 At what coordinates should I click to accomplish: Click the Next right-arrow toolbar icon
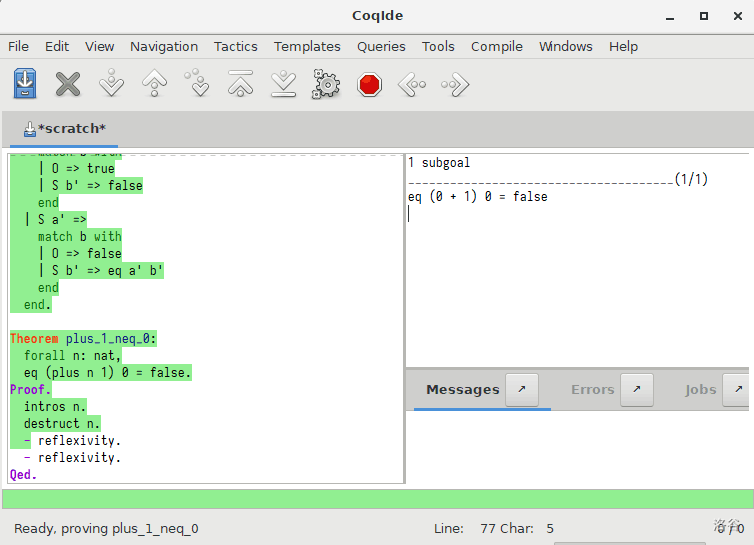click(455, 84)
